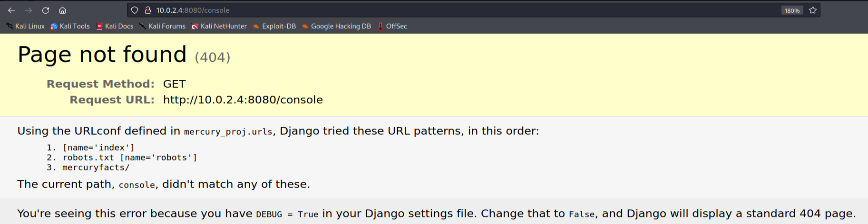Go to the browser home page

pos(62,10)
